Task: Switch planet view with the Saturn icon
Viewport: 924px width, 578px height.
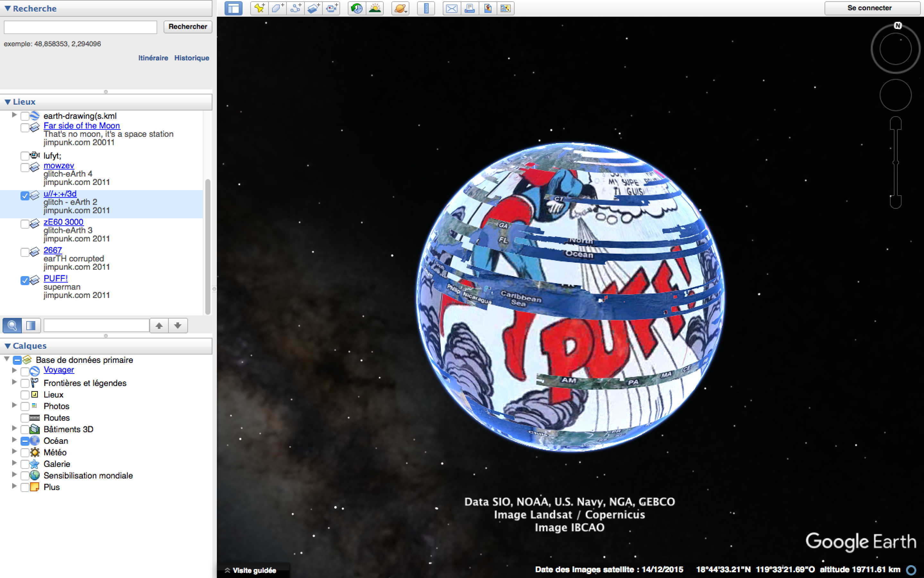Action: 400,8
